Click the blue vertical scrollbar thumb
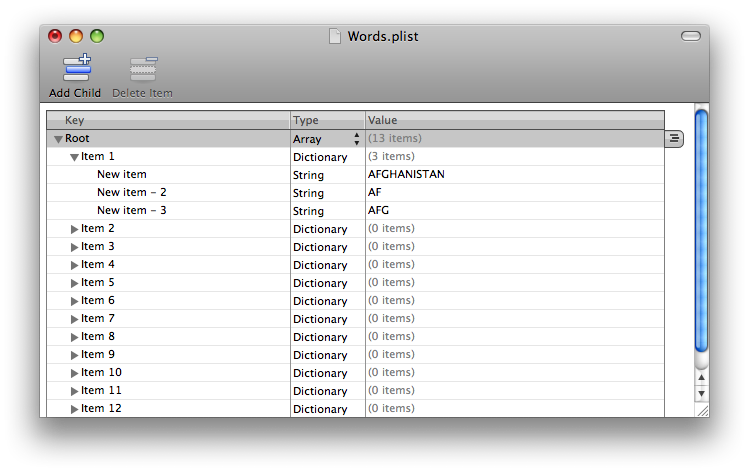Screen dimensions: 749x472 [701, 230]
